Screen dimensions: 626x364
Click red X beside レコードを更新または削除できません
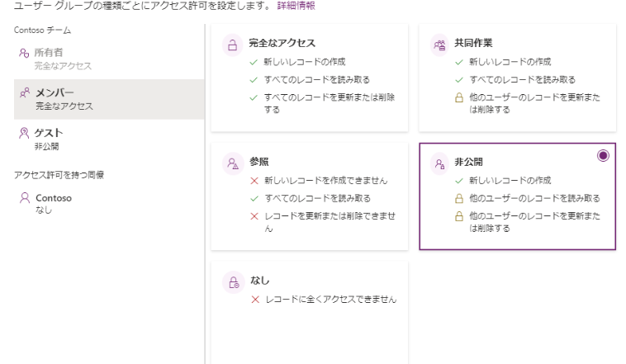tap(254, 216)
